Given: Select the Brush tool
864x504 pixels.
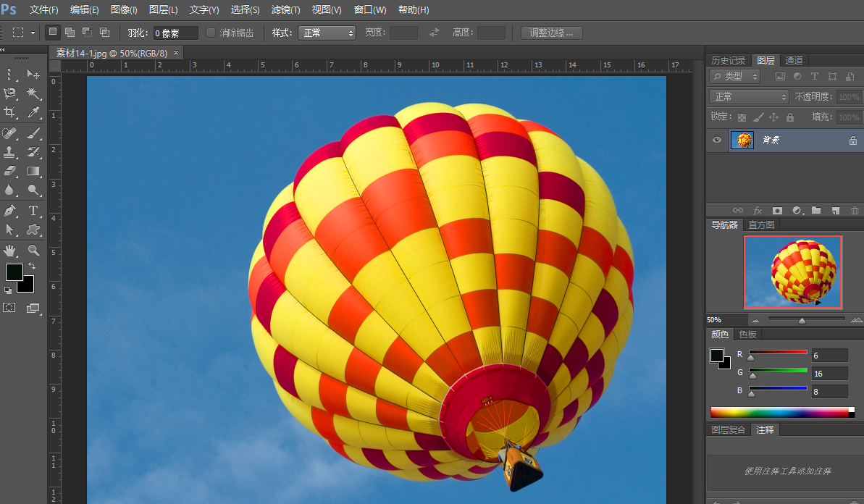Looking at the screenshot, I should pos(33,133).
